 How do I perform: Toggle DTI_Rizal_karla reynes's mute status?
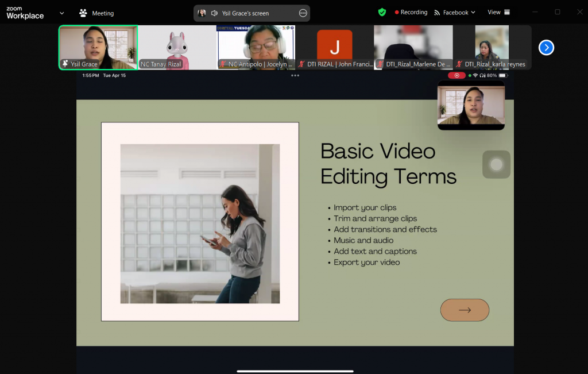point(459,64)
